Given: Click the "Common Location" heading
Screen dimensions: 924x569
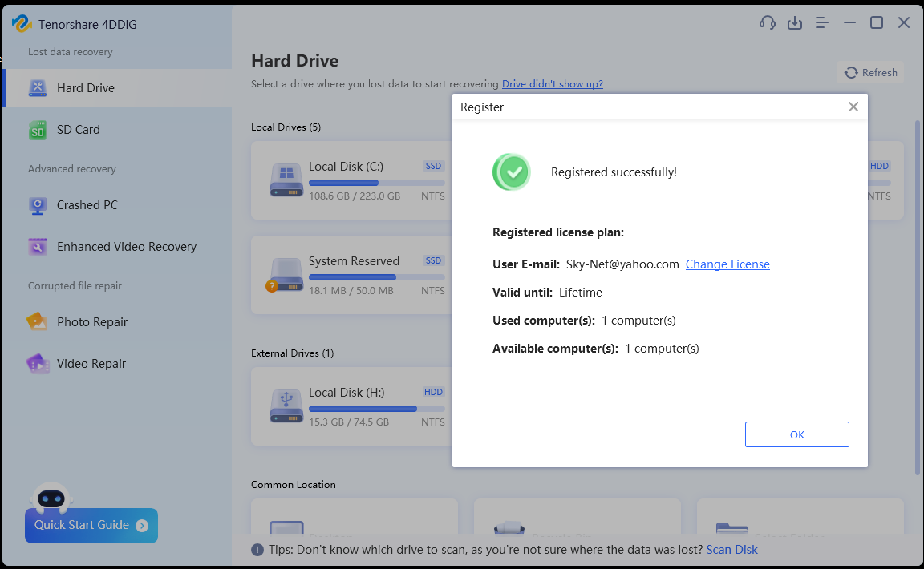Looking at the screenshot, I should [x=294, y=485].
